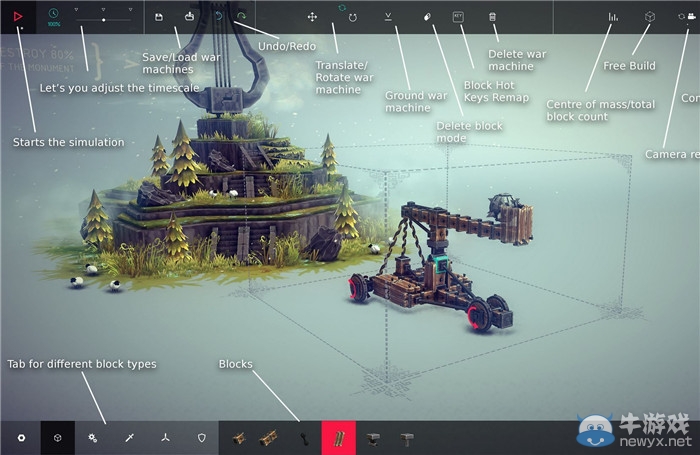The height and width of the screenshot is (455, 700).
Task: Open the shield armour tab
Action: (x=202, y=438)
